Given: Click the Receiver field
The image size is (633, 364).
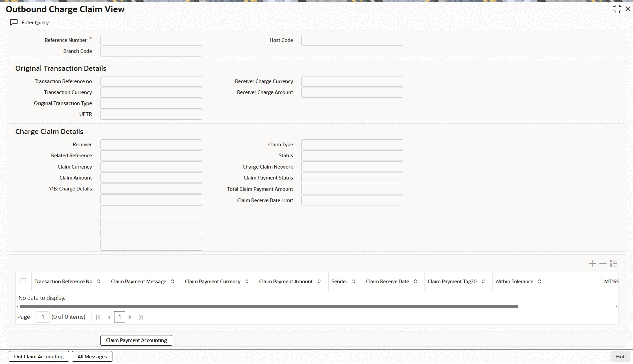Looking at the screenshot, I should pyautogui.click(x=151, y=145).
